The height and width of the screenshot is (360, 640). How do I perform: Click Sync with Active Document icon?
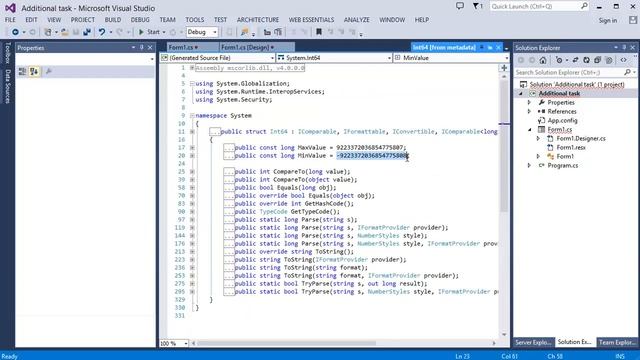tap(576, 60)
